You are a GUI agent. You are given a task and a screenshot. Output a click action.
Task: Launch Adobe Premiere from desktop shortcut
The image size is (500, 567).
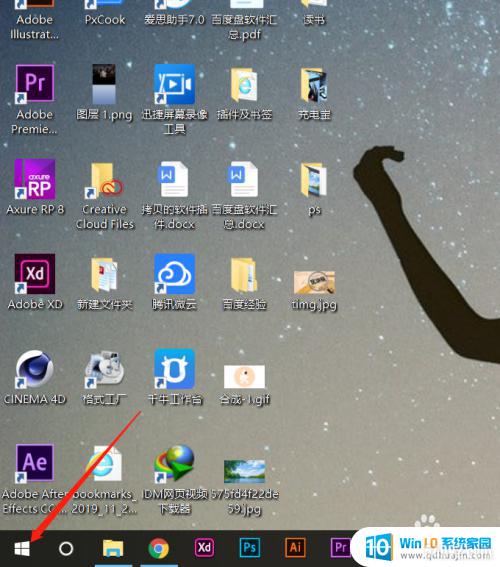point(34,99)
